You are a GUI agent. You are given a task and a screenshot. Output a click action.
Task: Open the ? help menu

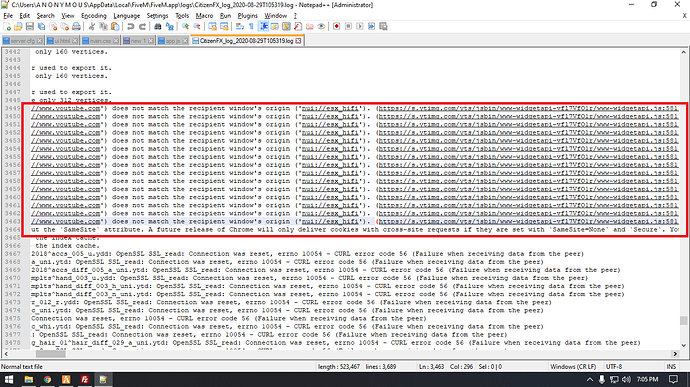pyautogui.click(x=295, y=15)
